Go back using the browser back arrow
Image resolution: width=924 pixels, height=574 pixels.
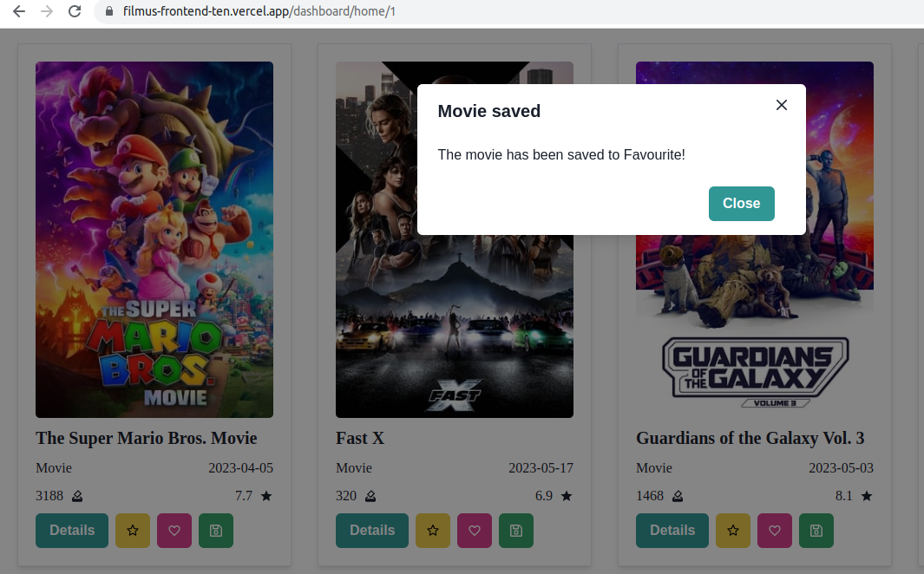pos(19,11)
